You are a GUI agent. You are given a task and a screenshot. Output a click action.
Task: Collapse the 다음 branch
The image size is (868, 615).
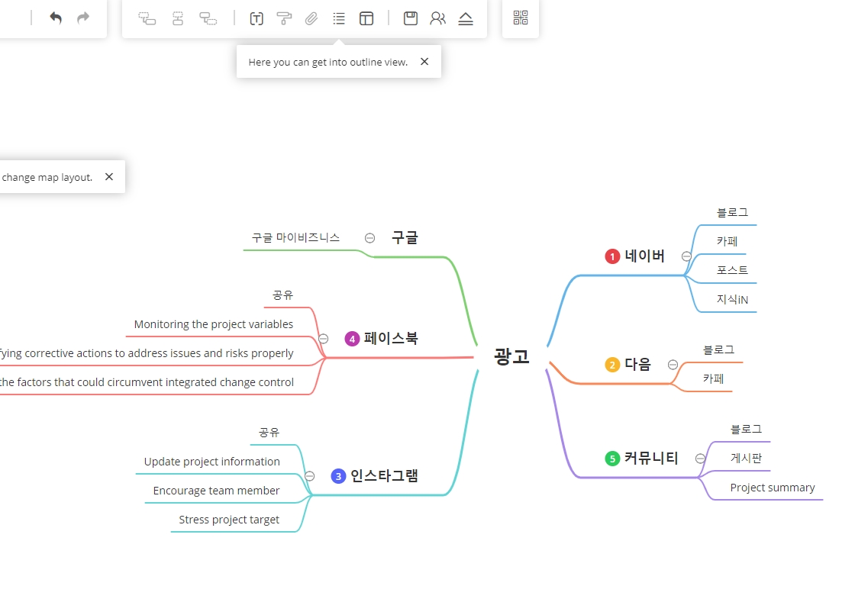673,365
